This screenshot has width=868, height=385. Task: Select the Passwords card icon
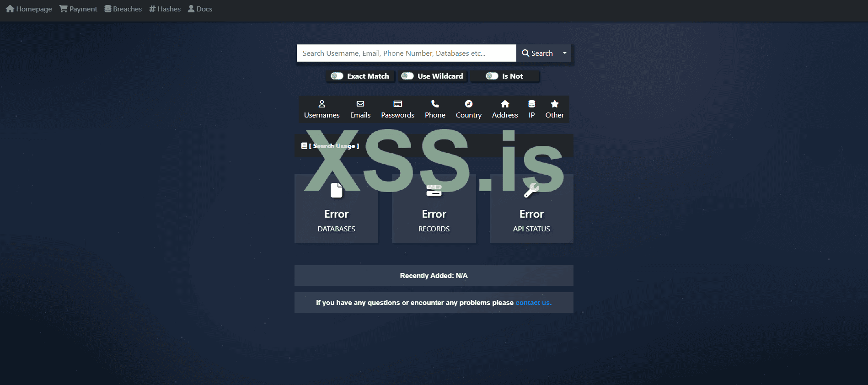point(398,104)
